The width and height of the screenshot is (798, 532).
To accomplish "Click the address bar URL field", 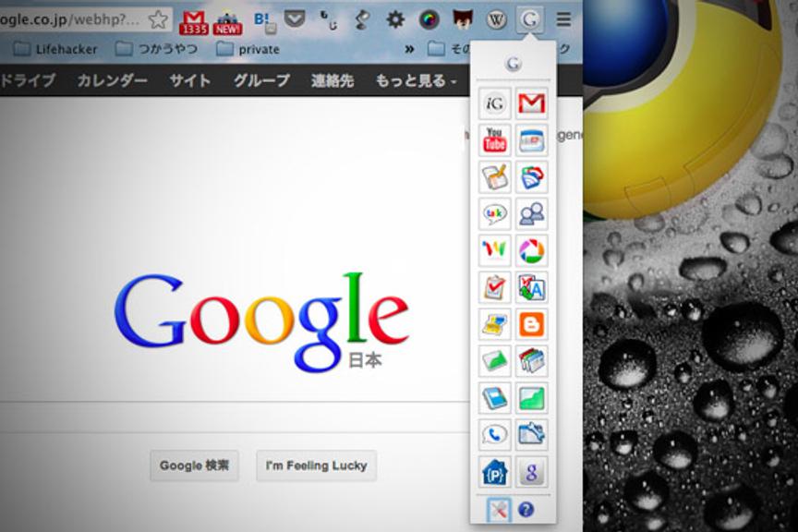I will (x=86, y=19).
